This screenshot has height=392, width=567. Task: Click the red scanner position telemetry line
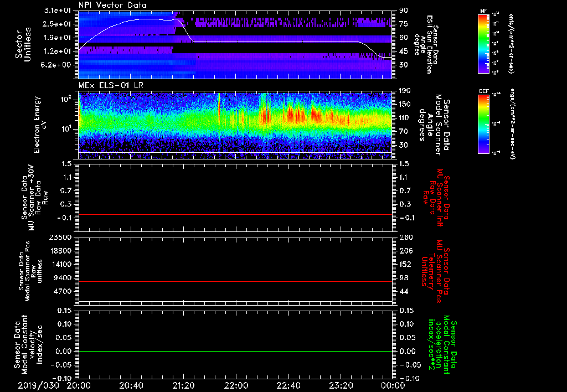235,281
